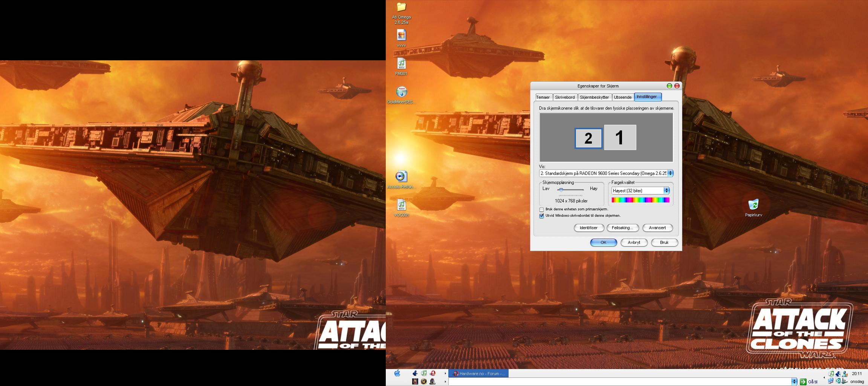Click the Identifiser button
868x386 pixels.
click(x=589, y=228)
